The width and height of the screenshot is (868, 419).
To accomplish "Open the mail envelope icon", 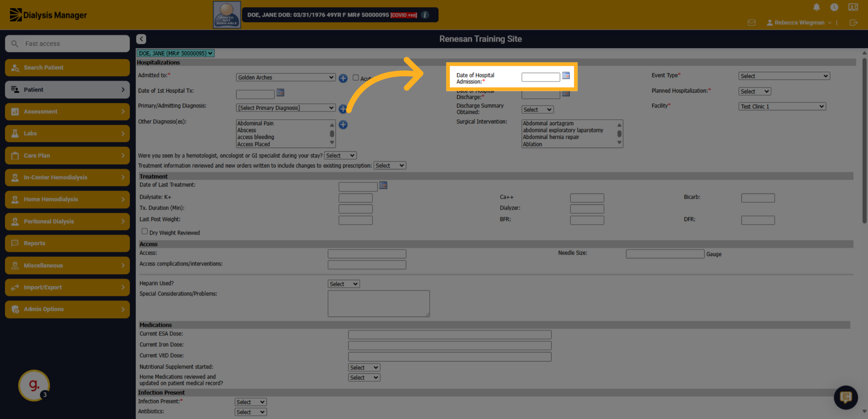I will [752, 23].
